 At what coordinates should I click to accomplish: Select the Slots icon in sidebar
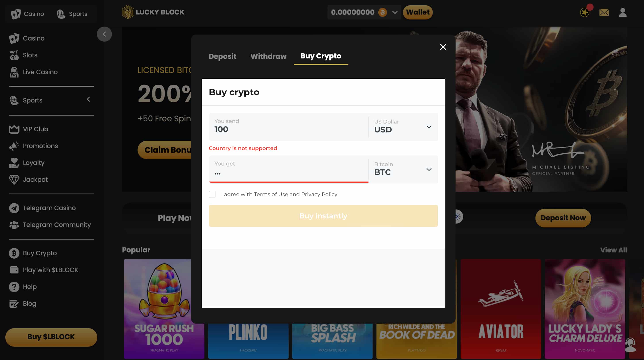(14, 55)
